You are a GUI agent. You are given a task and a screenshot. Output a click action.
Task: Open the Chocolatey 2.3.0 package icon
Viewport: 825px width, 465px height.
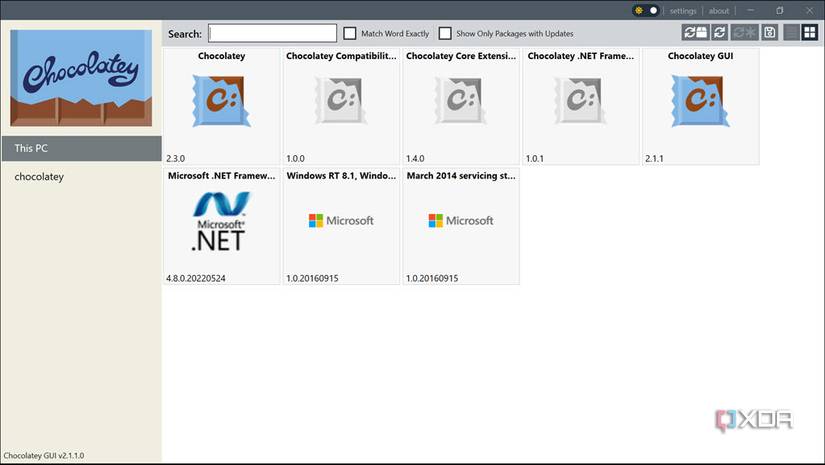[x=222, y=100]
